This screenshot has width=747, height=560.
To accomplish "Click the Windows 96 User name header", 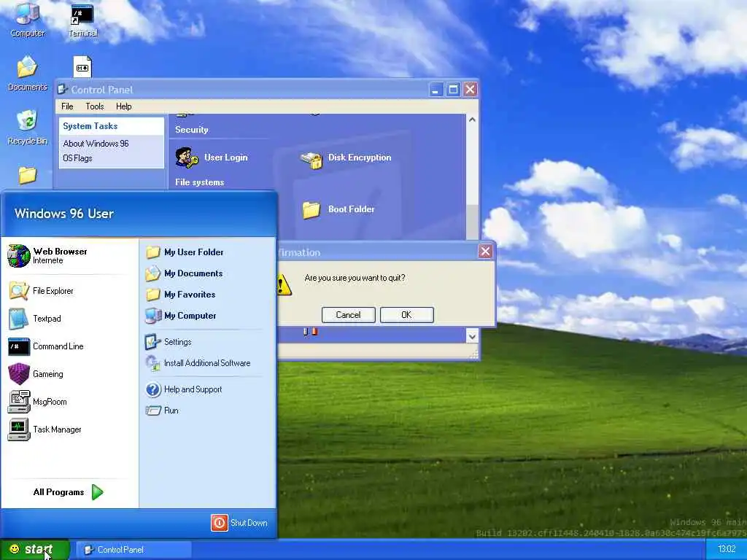I will point(64,214).
